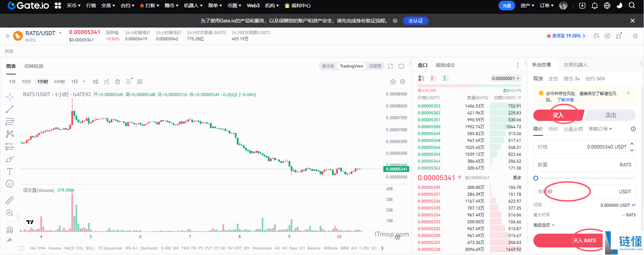Select the trend line drawing tool
The width and height of the screenshot is (644, 255).
(x=10, y=109)
